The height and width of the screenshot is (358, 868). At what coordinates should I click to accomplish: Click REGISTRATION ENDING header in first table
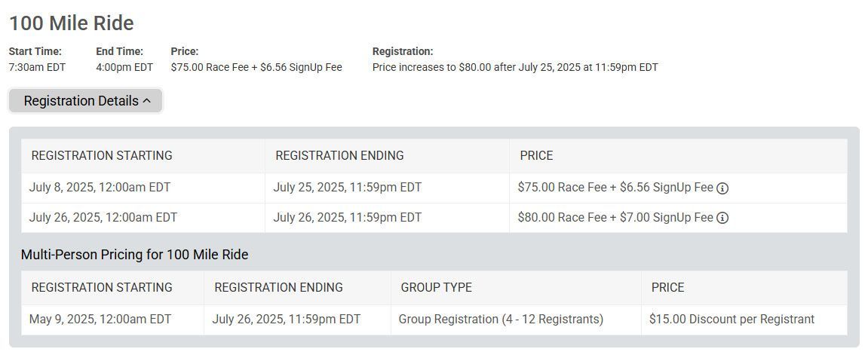(x=339, y=155)
